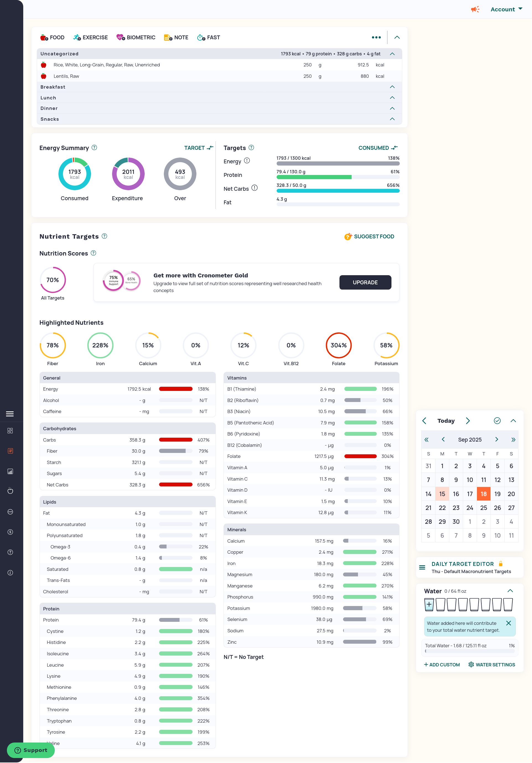
Task: Open the dashboard grid sidebar icon
Action: coord(10,431)
